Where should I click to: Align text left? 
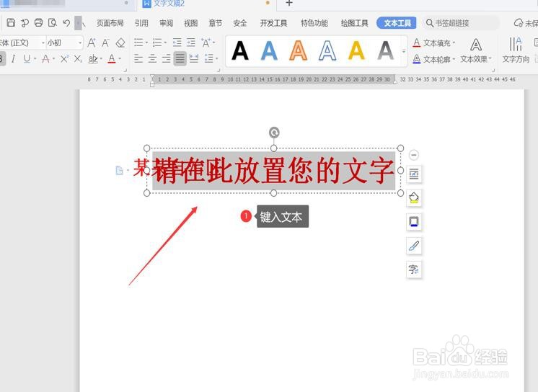(x=138, y=58)
